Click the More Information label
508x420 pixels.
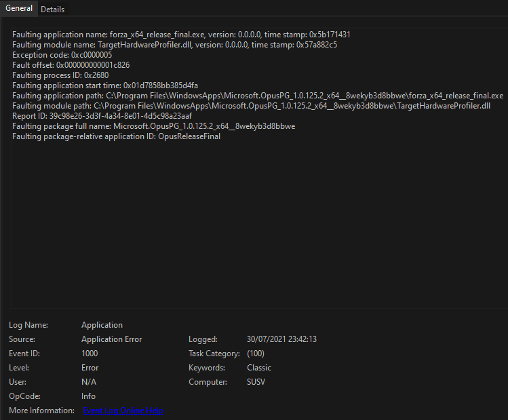41,411
